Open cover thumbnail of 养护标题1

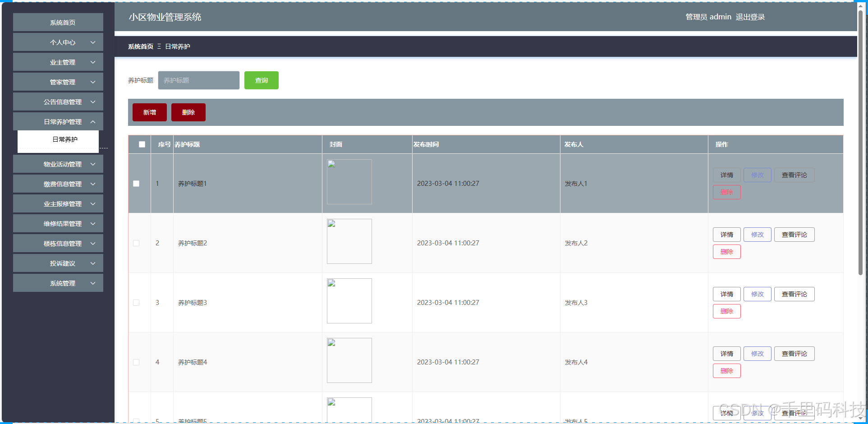[x=349, y=182]
